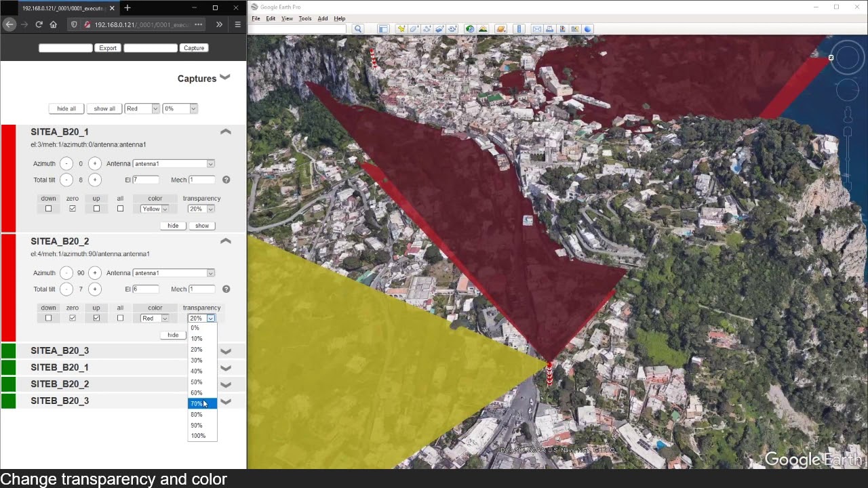Click the Google Earth search magnifier button
Screen dimensions: 868x488
358,28
